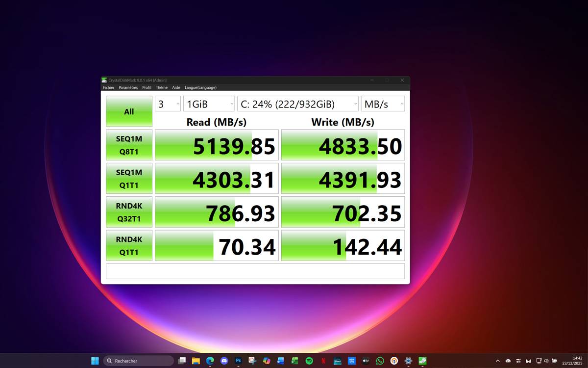Start the SEQ1M Q8T1 benchmark
This screenshot has width=588, height=368.
point(129,145)
